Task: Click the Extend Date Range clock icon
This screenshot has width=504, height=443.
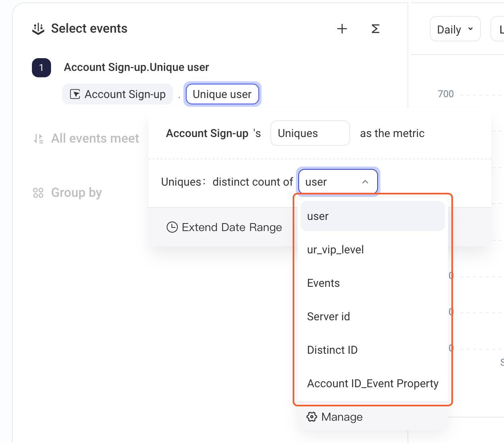Action: [172, 227]
